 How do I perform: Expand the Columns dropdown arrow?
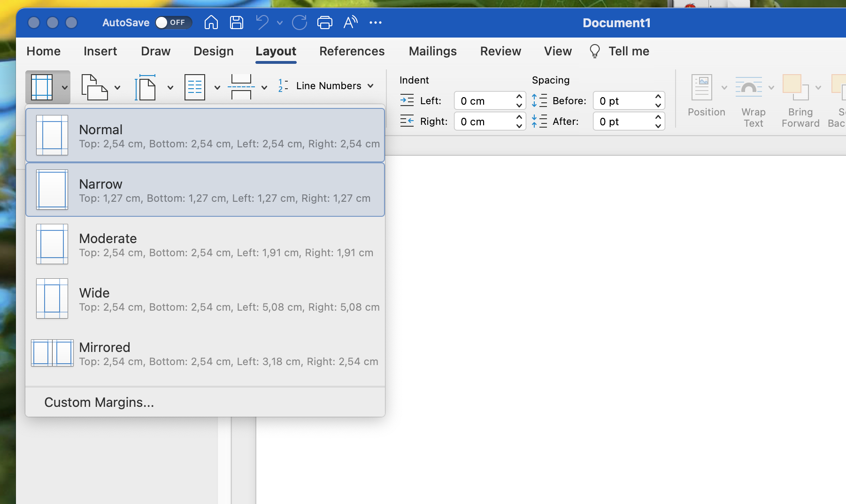217,88
